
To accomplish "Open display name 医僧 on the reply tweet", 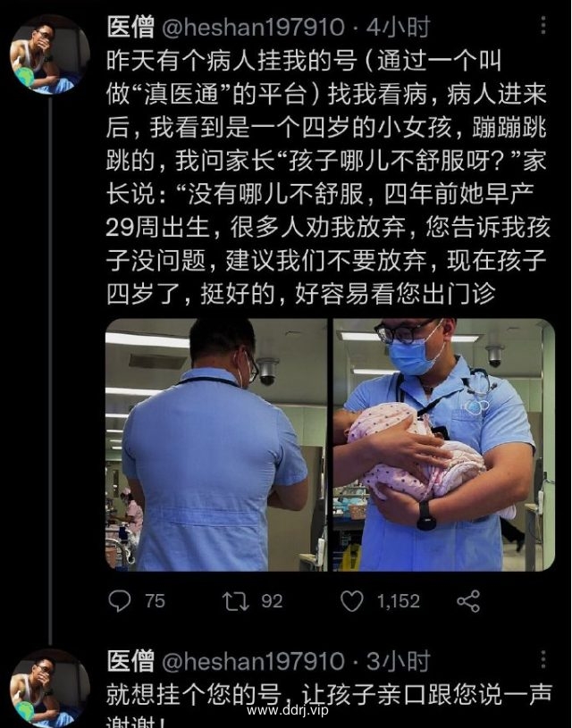I will [x=130, y=661].
